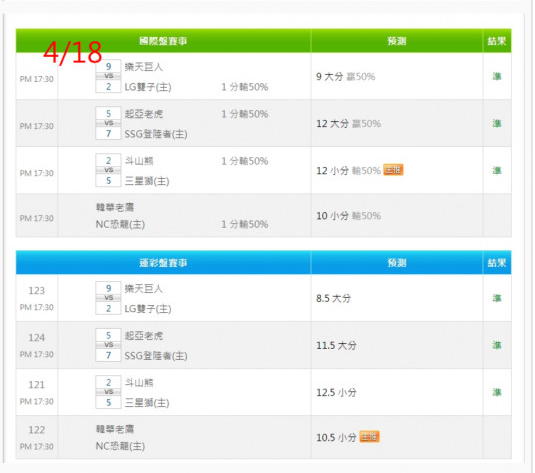Select SSG登陸者(主) in the 國際盤 table

coord(156,134)
